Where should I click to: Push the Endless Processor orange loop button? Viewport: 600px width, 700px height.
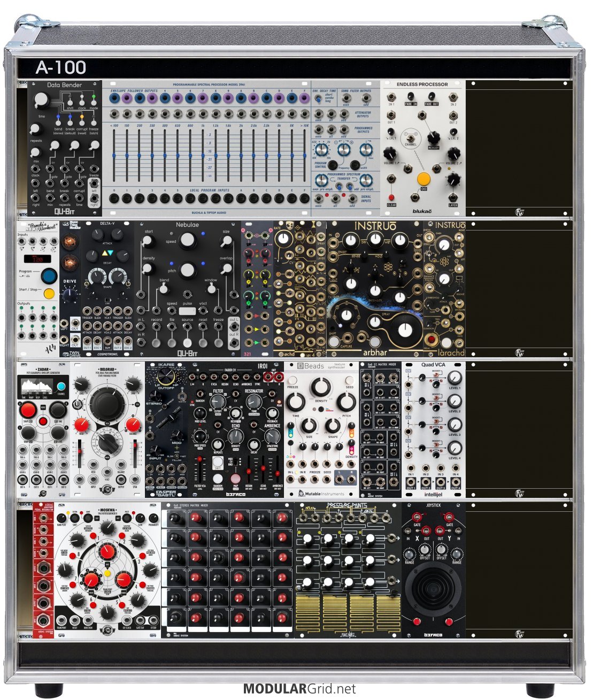click(x=424, y=179)
